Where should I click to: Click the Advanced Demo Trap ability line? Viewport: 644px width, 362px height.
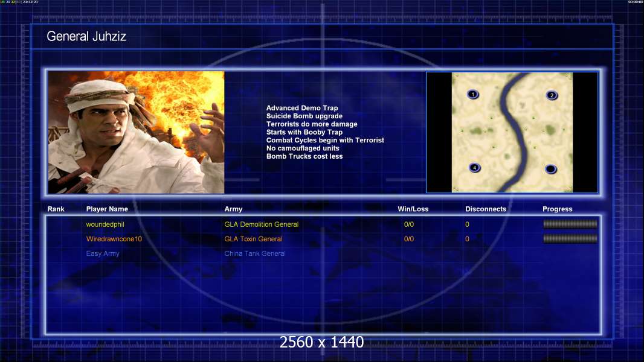[302, 108]
